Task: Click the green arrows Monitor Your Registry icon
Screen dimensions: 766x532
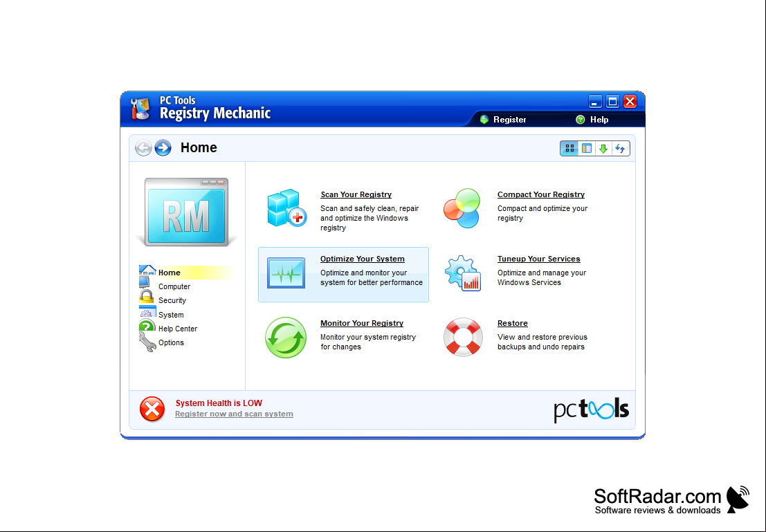Action: (x=286, y=338)
